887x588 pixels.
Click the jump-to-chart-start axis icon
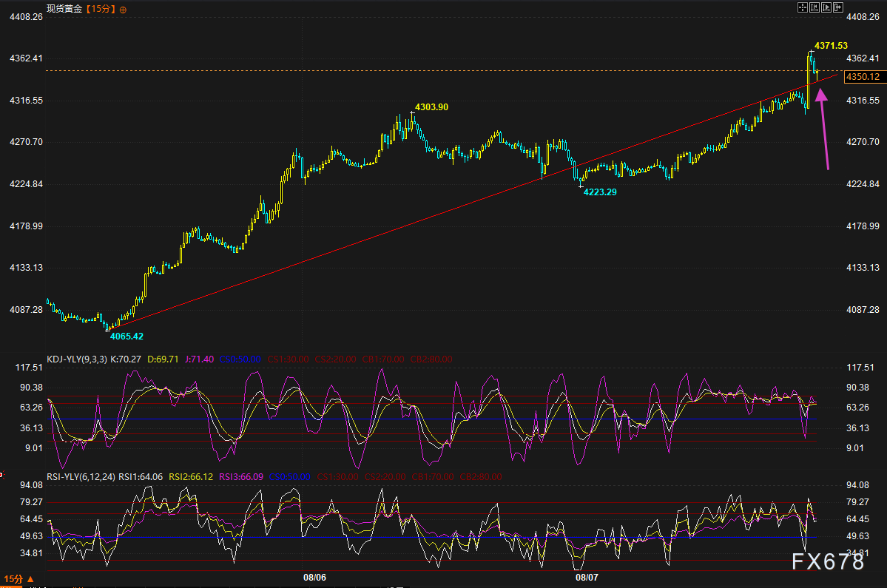(814, 7)
